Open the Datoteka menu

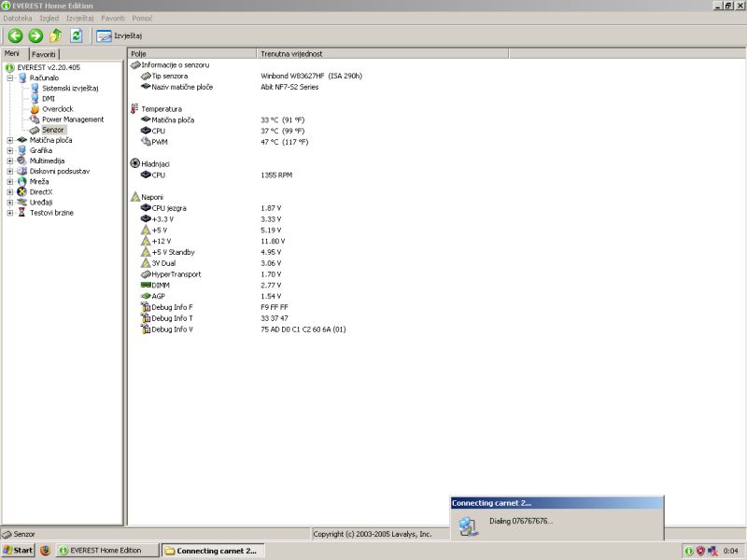17,18
